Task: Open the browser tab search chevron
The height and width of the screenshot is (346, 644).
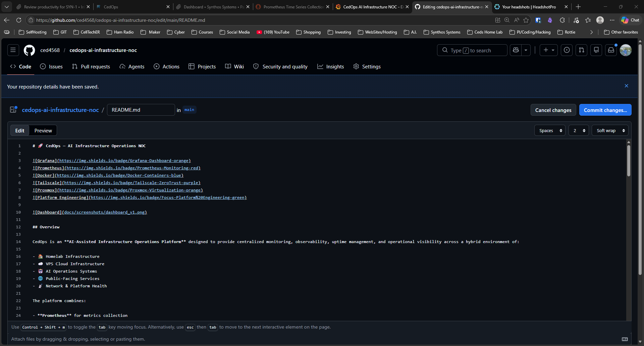Action: click(x=7, y=7)
